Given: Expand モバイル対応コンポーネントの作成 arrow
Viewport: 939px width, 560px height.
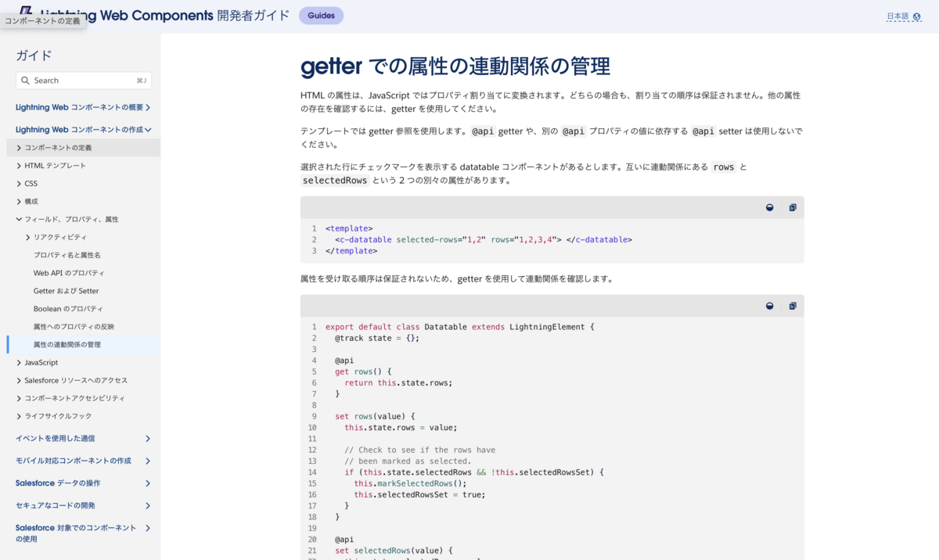Looking at the screenshot, I should pos(148,461).
